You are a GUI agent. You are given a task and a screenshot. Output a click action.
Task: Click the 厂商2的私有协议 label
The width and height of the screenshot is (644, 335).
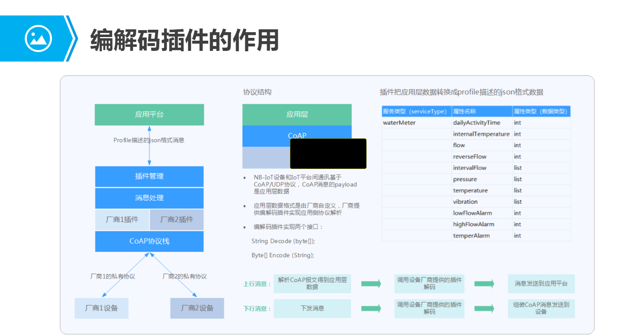185,276
